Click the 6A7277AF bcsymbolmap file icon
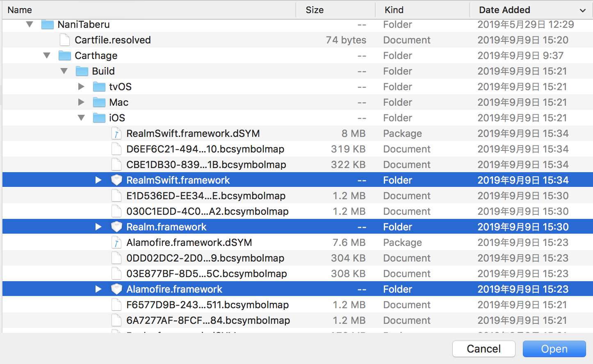The width and height of the screenshot is (593, 364). coord(116,320)
